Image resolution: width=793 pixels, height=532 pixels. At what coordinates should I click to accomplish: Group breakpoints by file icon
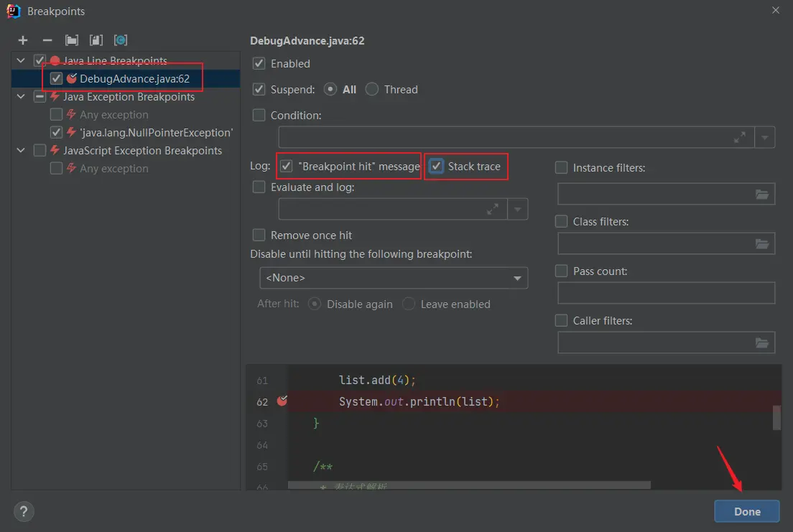[96, 40]
